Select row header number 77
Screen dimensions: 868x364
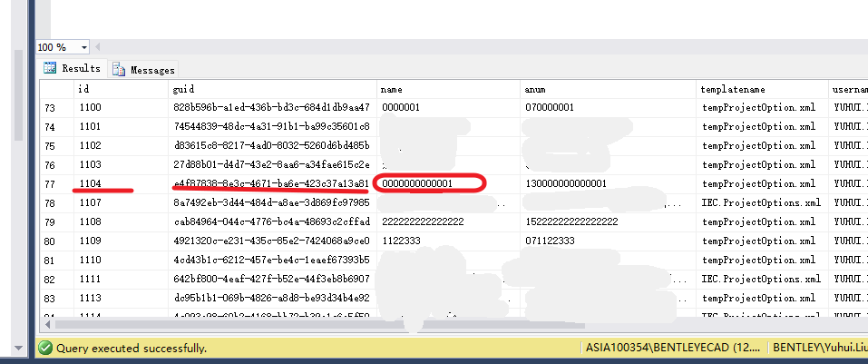click(x=56, y=184)
